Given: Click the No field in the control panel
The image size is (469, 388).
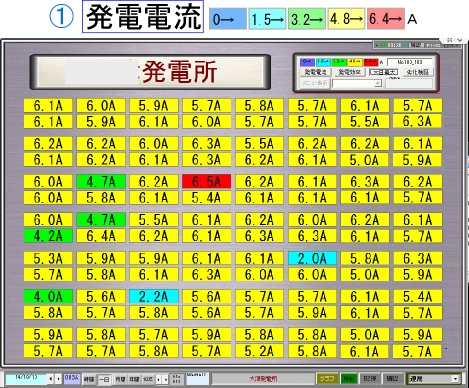Looking at the screenshot, I should tap(410, 62).
